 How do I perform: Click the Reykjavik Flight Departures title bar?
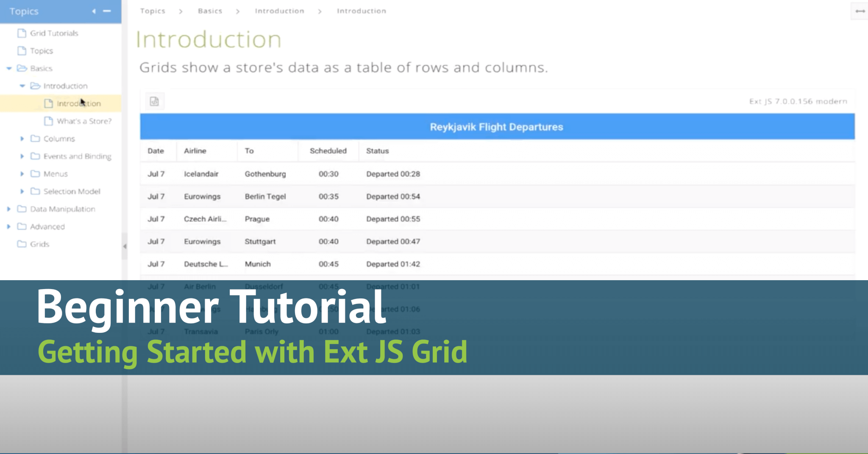(x=497, y=127)
